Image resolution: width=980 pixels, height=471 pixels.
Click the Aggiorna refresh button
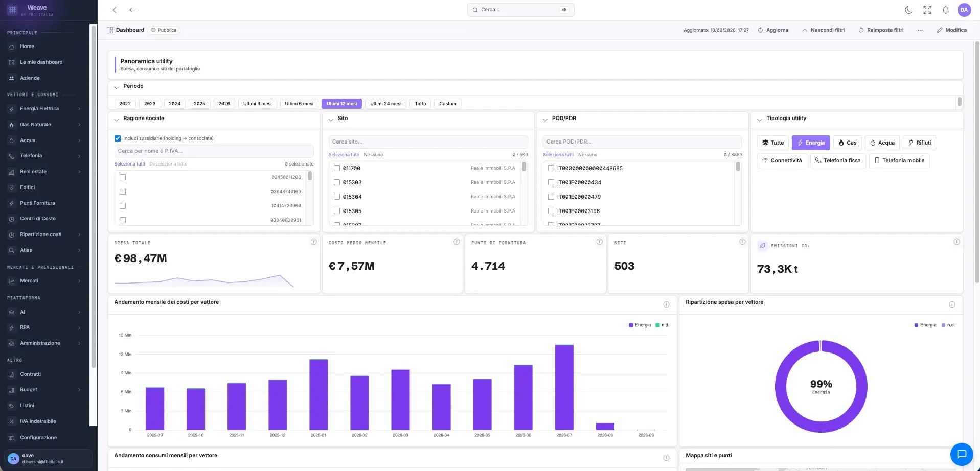click(x=773, y=30)
